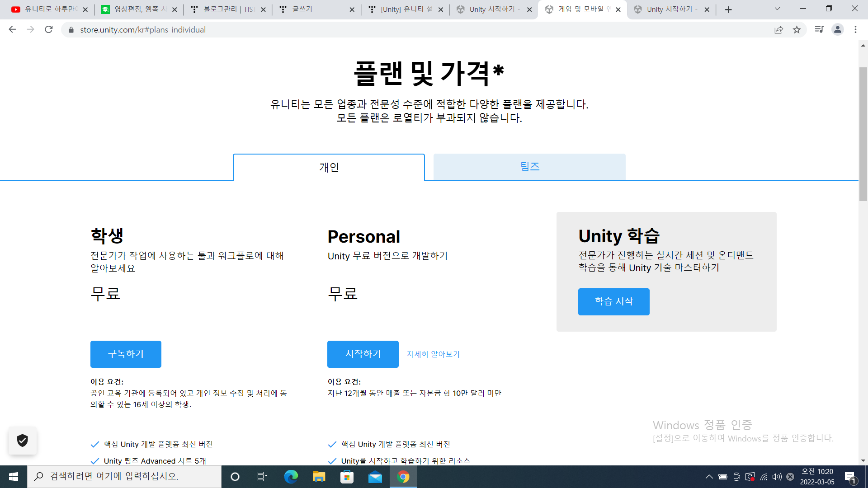Click the 시작하기 button under Personal

point(363,354)
